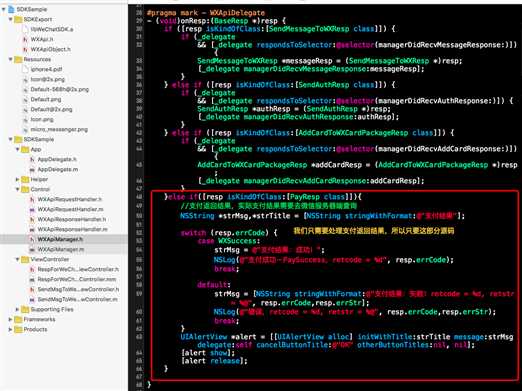Collapse the SDKSample group folder triangle

click(10, 139)
